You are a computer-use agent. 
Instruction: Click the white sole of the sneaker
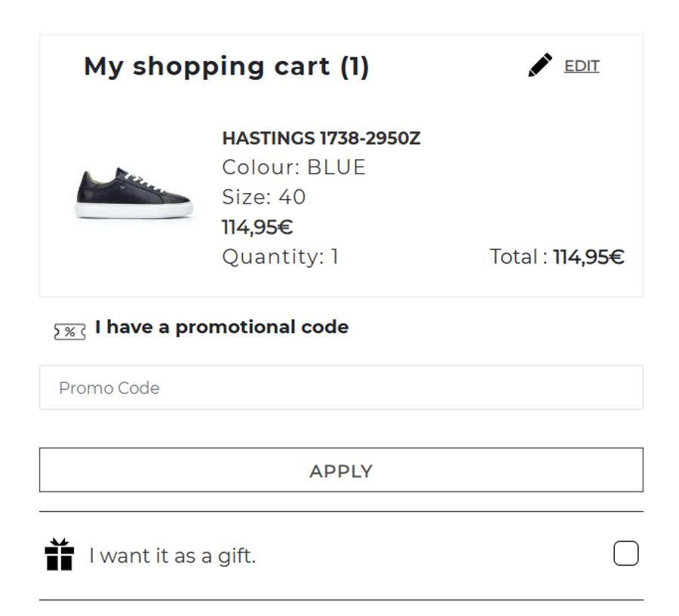point(134,211)
